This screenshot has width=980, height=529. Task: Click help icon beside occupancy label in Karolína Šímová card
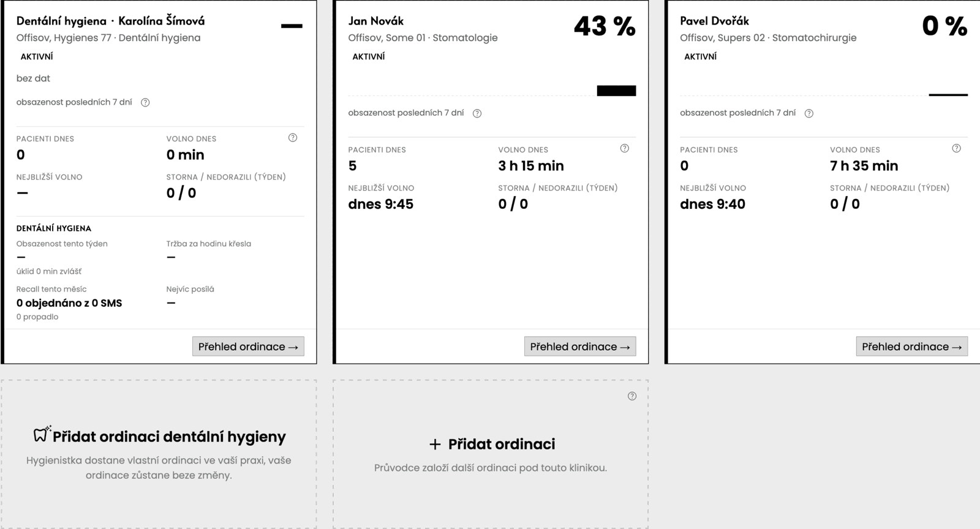tap(145, 103)
